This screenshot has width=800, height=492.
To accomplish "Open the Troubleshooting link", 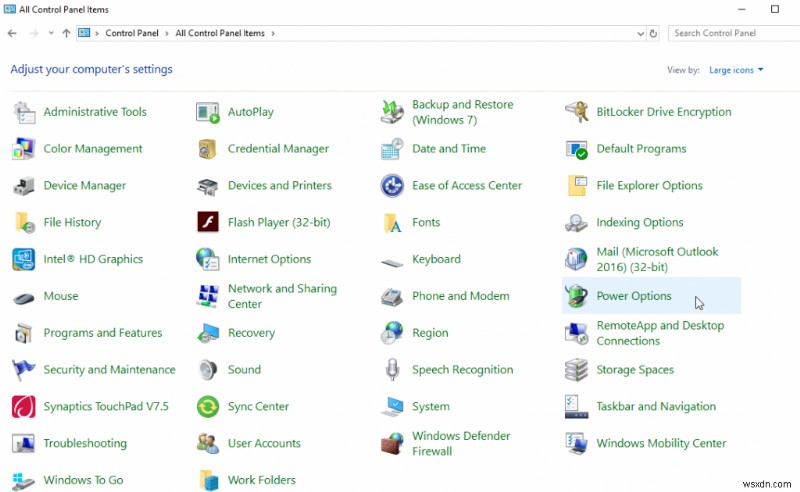I will coord(85,444).
